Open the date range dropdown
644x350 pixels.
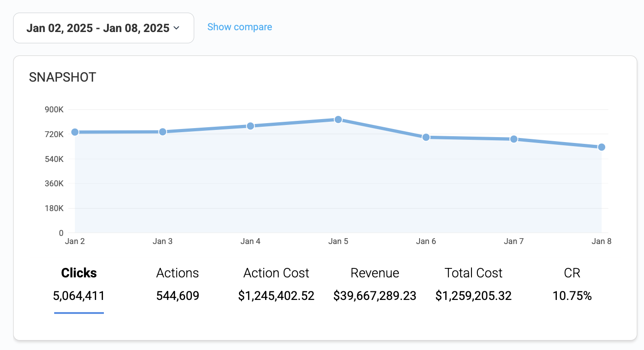pyautogui.click(x=103, y=28)
